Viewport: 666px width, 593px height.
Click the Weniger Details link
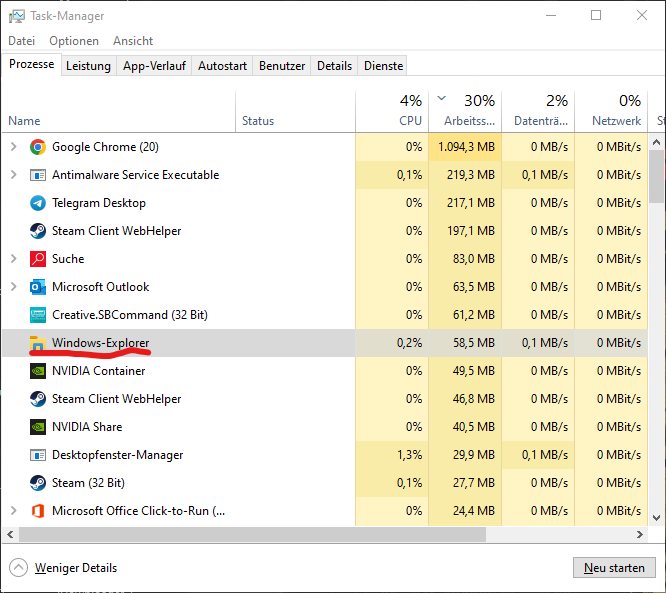76,568
